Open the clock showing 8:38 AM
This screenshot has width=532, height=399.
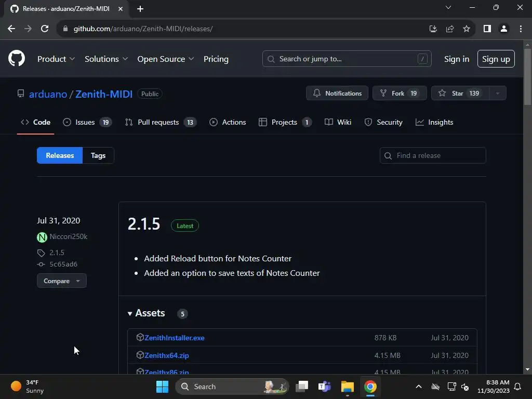(x=494, y=387)
